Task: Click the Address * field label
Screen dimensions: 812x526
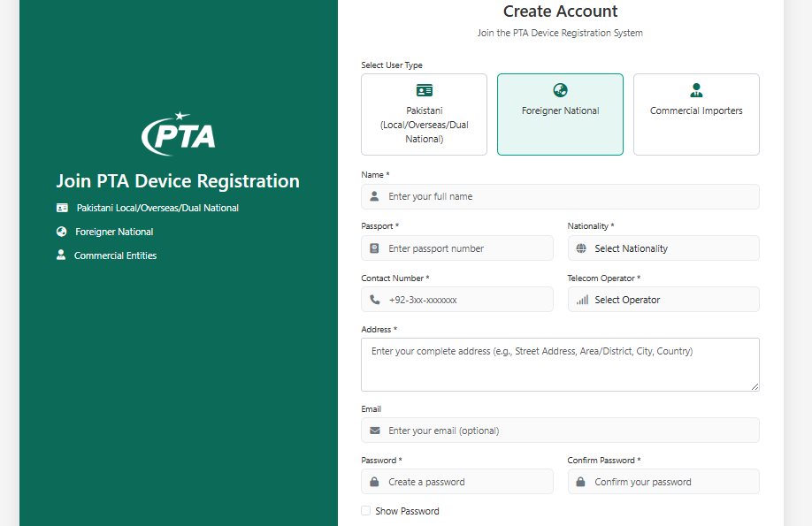Action: click(x=379, y=329)
